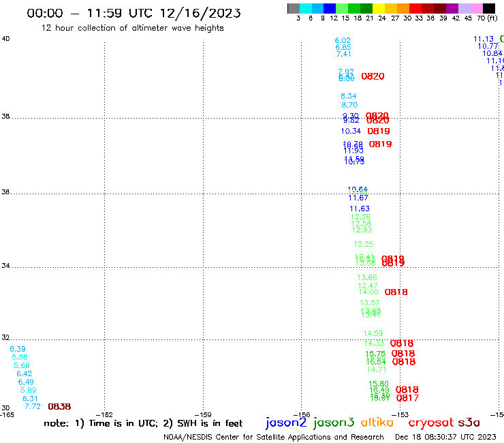
Task: Click the cryosat satellite legend label
Action: point(431,423)
